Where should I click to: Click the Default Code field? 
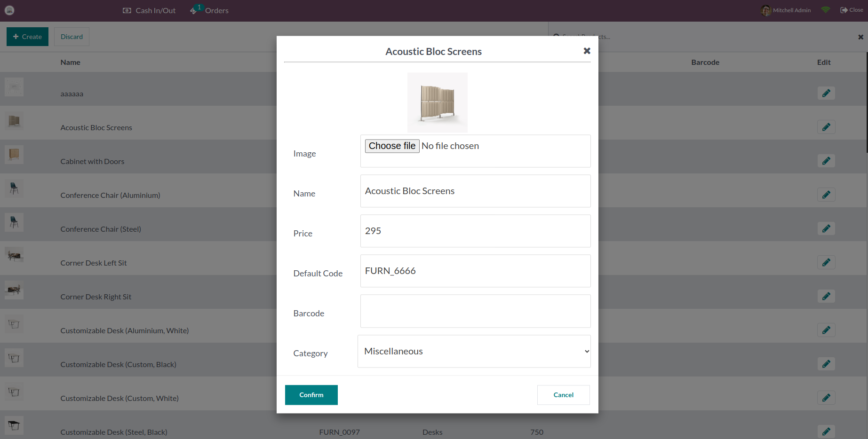point(475,271)
